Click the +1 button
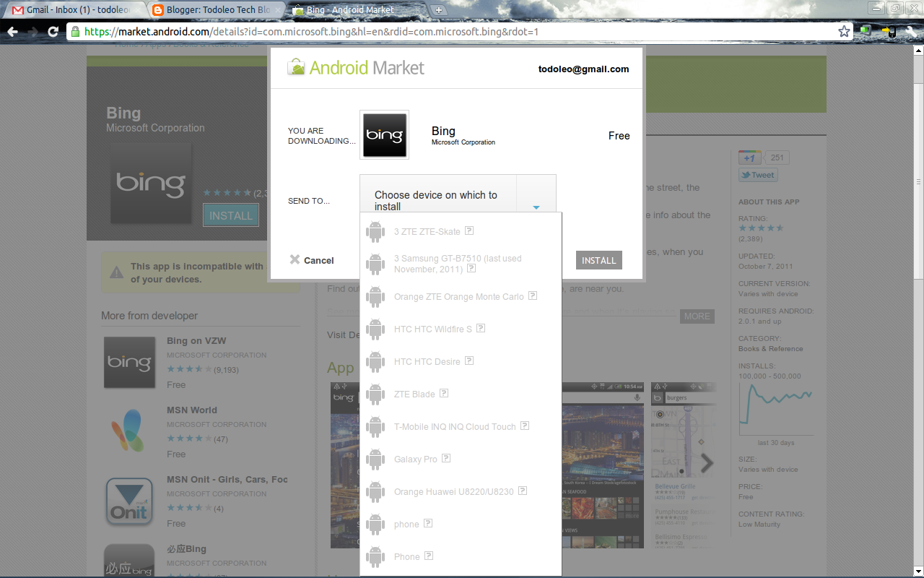Screen dimensions: 924x578 pos(750,157)
